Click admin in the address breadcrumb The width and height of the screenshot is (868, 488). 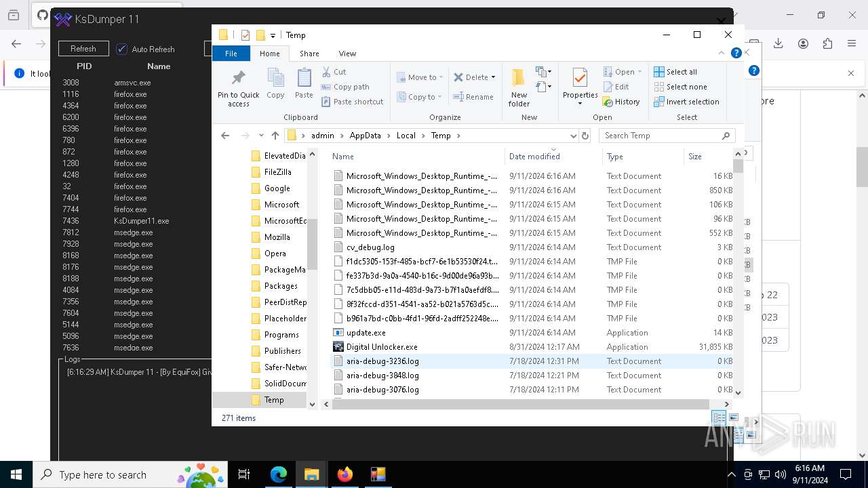pos(322,136)
